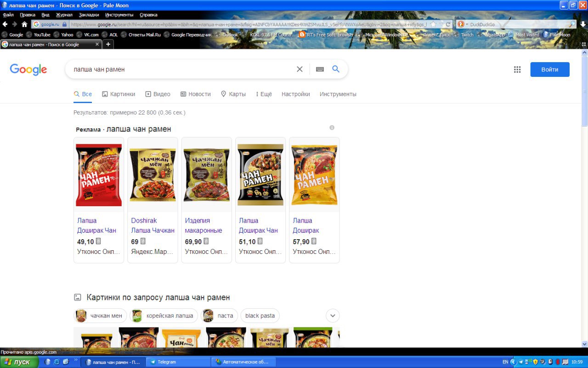
Task: Open the AOL bookmark
Action: 109,34
